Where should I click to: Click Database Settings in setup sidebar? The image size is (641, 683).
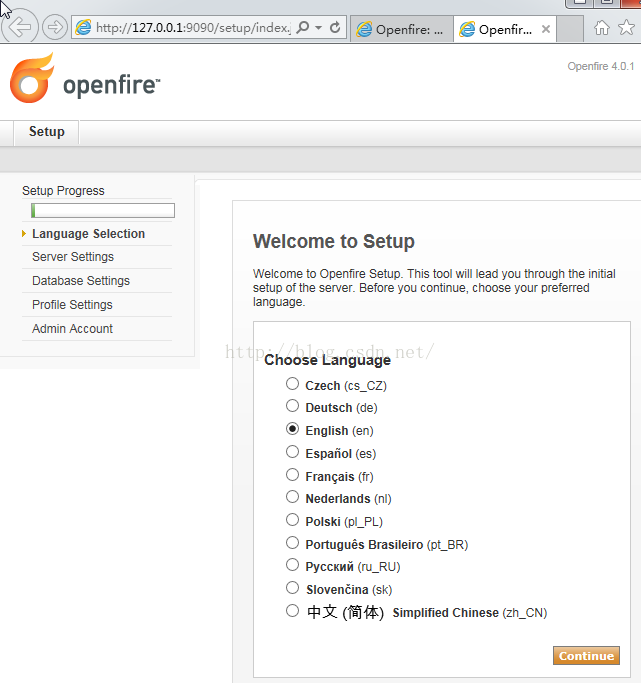point(81,281)
